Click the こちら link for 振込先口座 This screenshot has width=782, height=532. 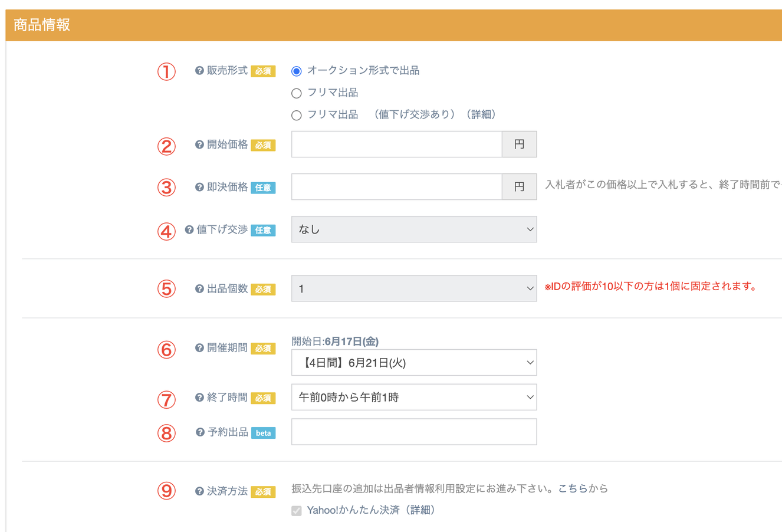(x=572, y=488)
